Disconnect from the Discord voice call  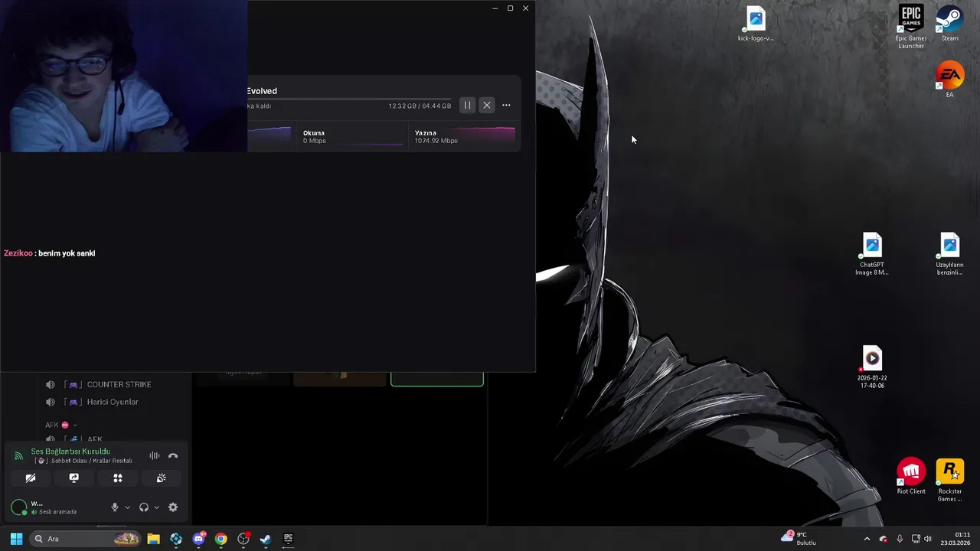pos(173,455)
